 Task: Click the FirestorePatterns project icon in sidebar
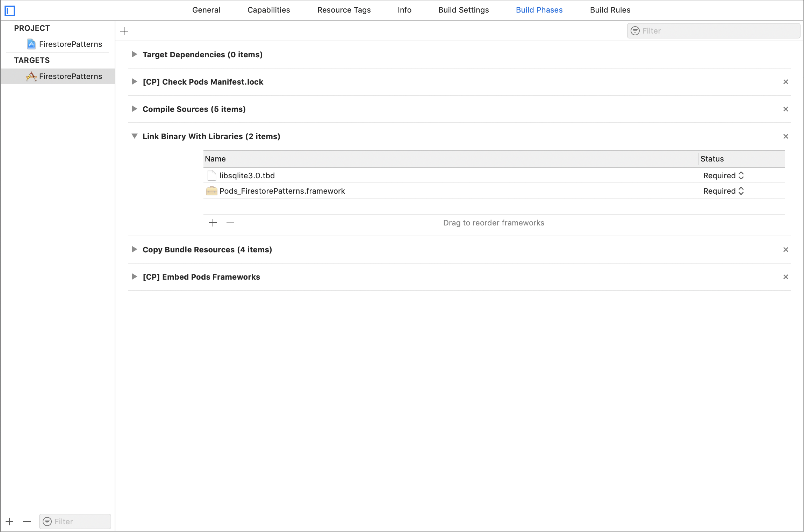point(31,44)
